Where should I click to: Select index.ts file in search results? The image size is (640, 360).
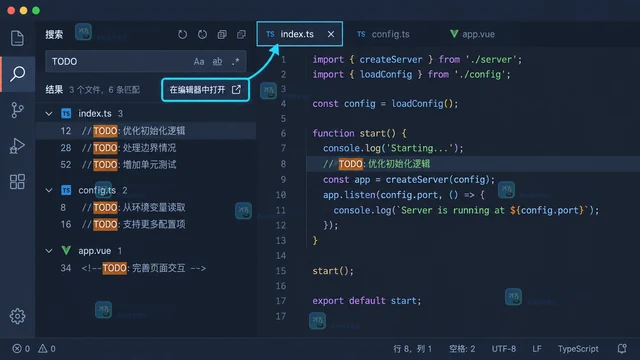95,113
